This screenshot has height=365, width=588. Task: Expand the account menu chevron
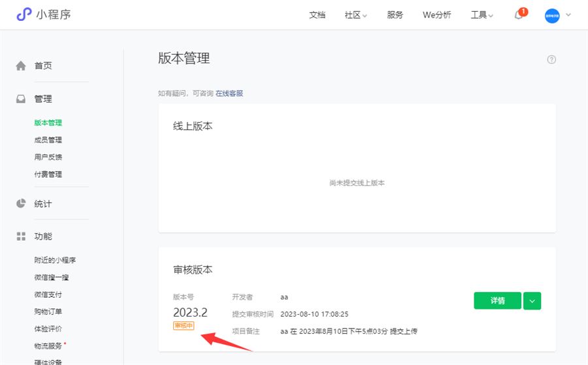tap(568, 15)
